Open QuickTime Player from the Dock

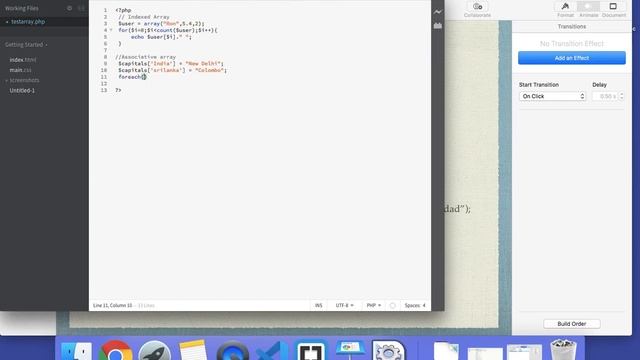tap(232, 350)
